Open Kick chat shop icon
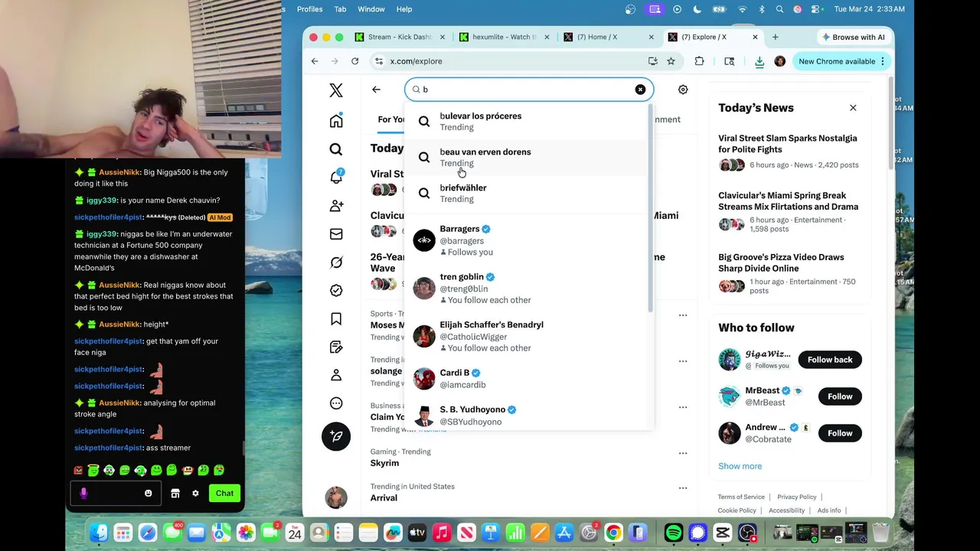Image resolution: width=980 pixels, height=551 pixels. coord(175,494)
